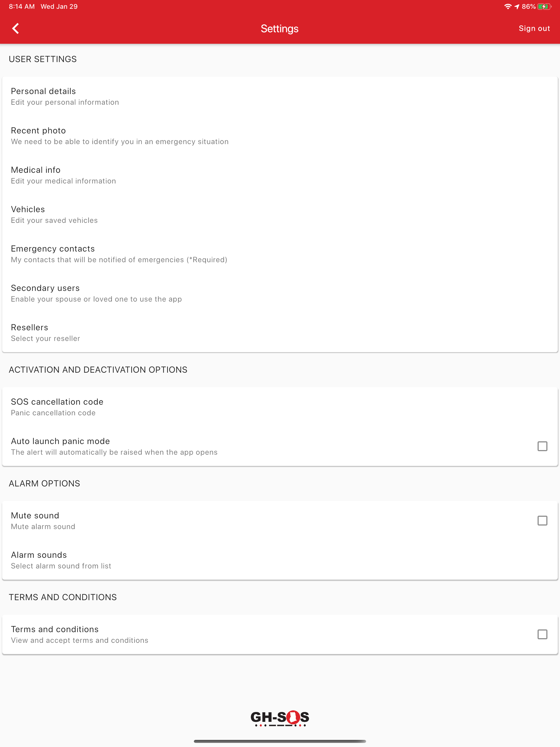Open Secondary users option

click(x=280, y=293)
